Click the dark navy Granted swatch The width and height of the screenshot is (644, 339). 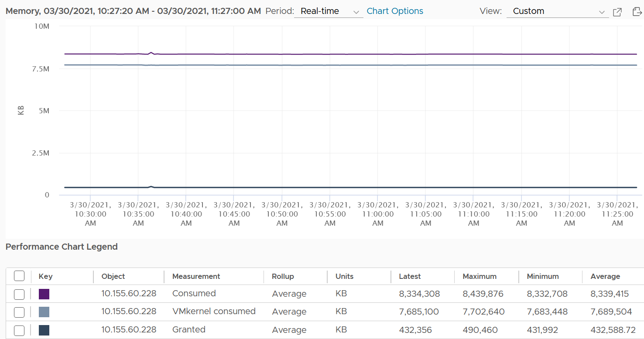click(x=44, y=330)
